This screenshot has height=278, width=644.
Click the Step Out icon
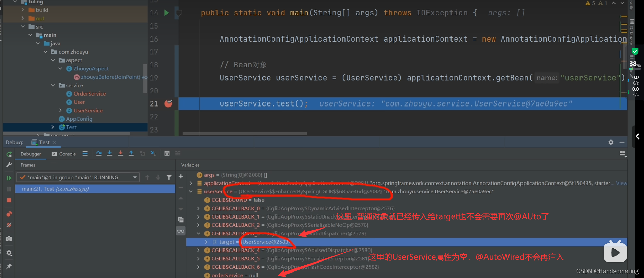(131, 153)
